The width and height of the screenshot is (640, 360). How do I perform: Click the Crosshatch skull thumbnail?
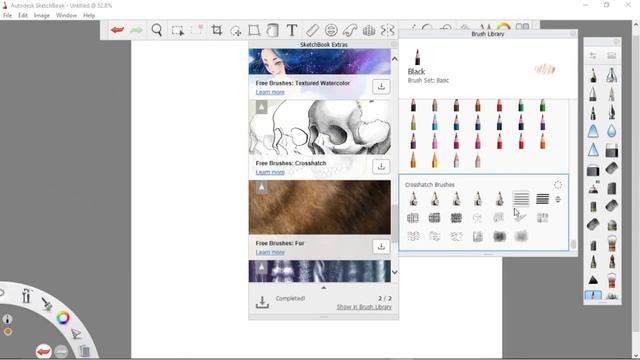[x=320, y=127]
